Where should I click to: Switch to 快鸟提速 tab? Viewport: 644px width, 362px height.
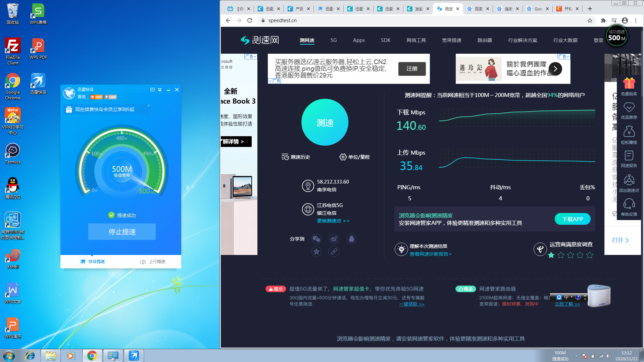pos(92,262)
